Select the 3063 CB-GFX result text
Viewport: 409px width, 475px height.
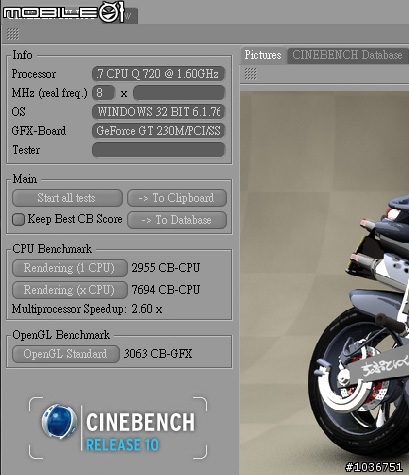158,354
